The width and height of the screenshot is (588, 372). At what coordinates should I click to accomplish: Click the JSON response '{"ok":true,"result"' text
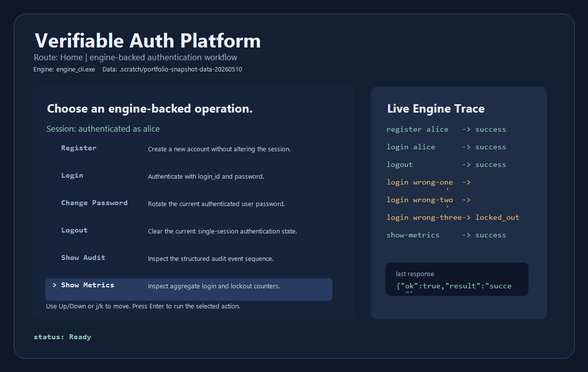click(453, 286)
